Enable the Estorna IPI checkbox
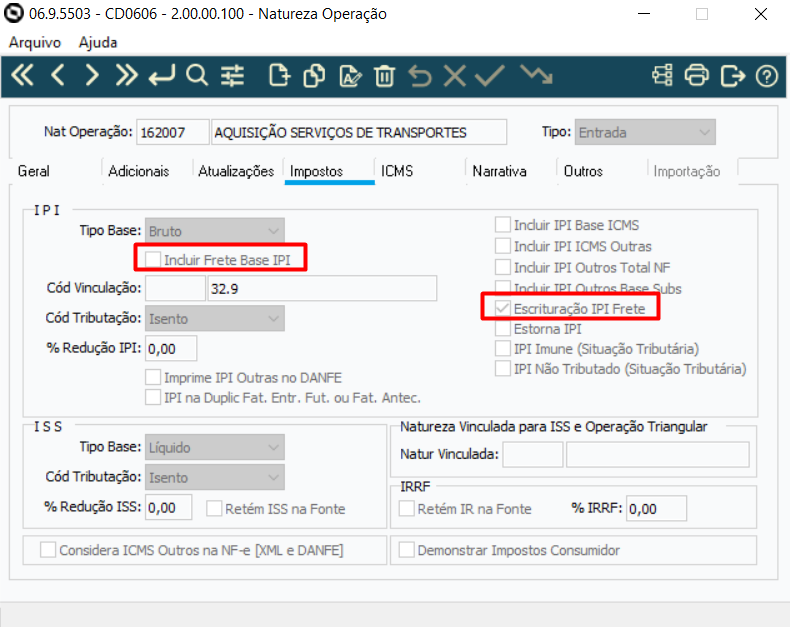This screenshot has height=627, width=790. [x=502, y=329]
